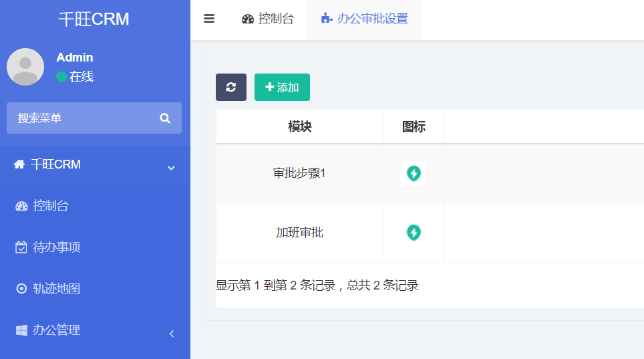The image size is (644, 359).
Task: Click the green 添加 add button
Action: click(x=282, y=87)
